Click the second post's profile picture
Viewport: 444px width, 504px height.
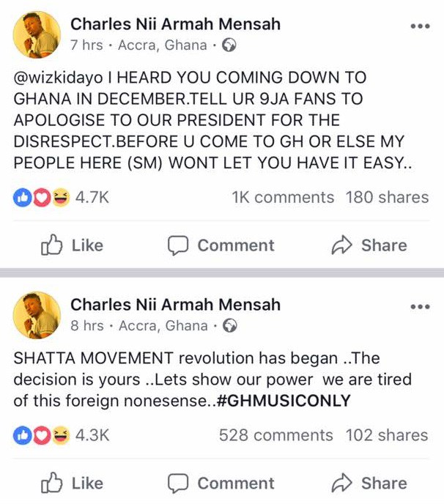click(37, 315)
